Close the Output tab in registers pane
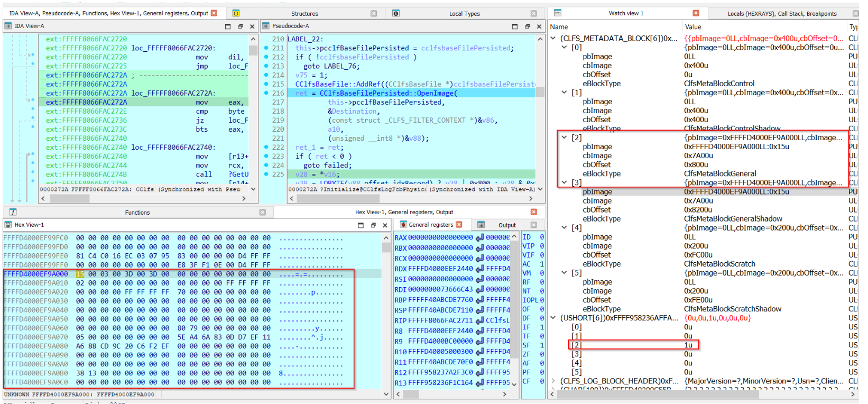Viewport: 868px width, 404px height. point(534,225)
